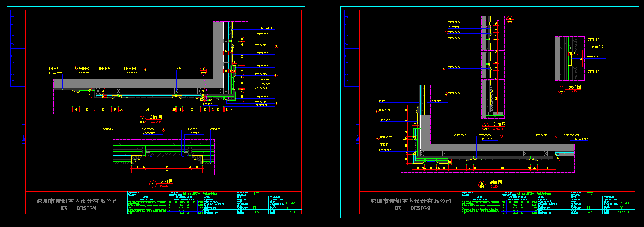Click circled number 4 leader tag on sheet P-02
The width and height of the screenshot is (644, 227).
click(x=75, y=68)
